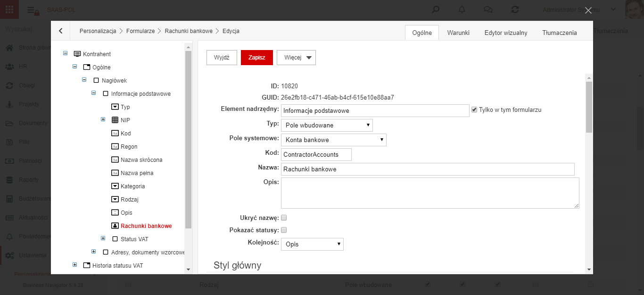
Task: Click the Wyjdź button
Action: coord(222,58)
